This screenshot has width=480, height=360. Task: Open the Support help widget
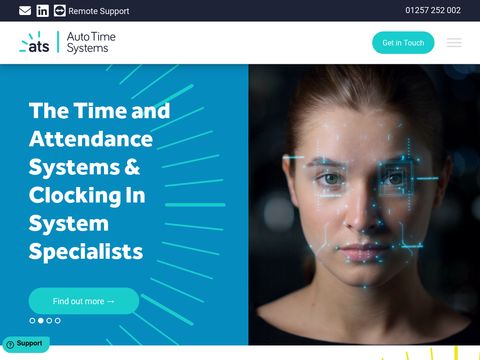pos(26,344)
